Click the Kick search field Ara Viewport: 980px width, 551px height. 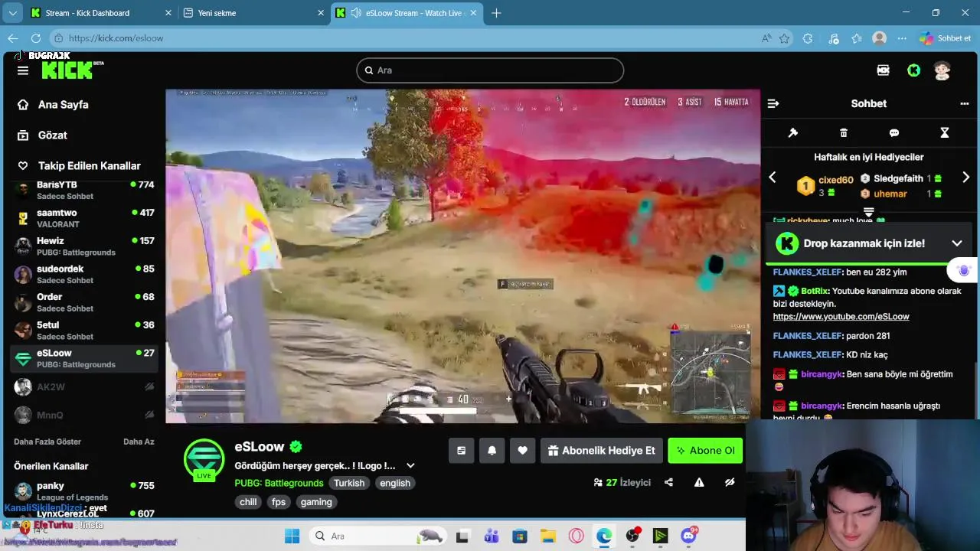[x=490, y=70]
